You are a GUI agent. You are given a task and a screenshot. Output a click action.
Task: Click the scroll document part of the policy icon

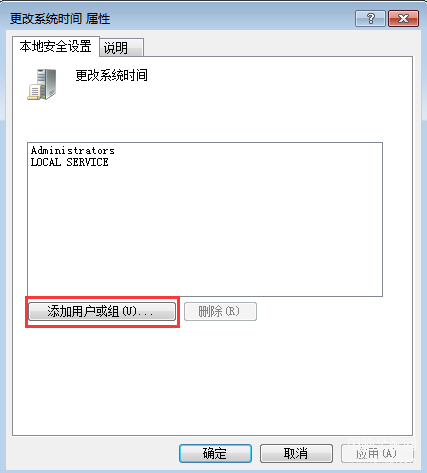pos(35,92)
